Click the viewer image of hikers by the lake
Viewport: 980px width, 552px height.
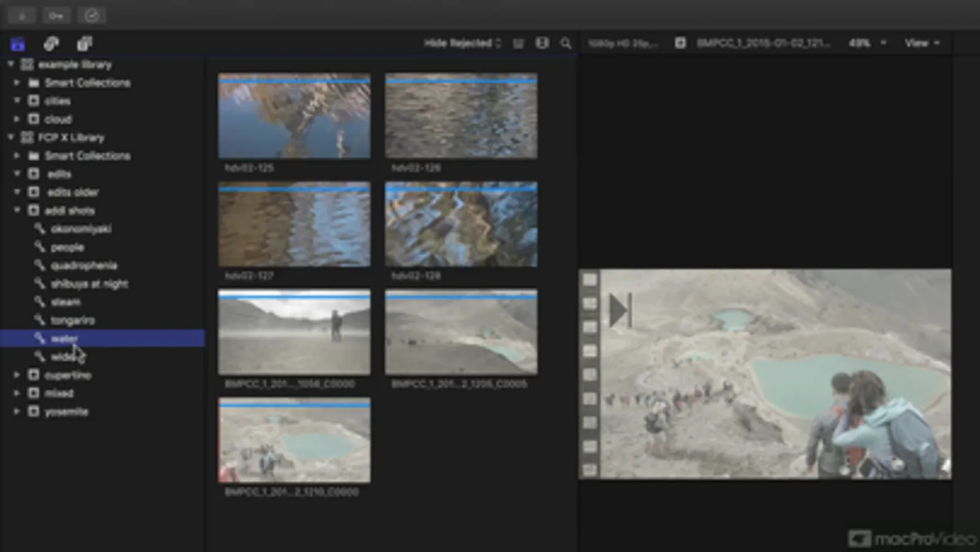(765, 374)
